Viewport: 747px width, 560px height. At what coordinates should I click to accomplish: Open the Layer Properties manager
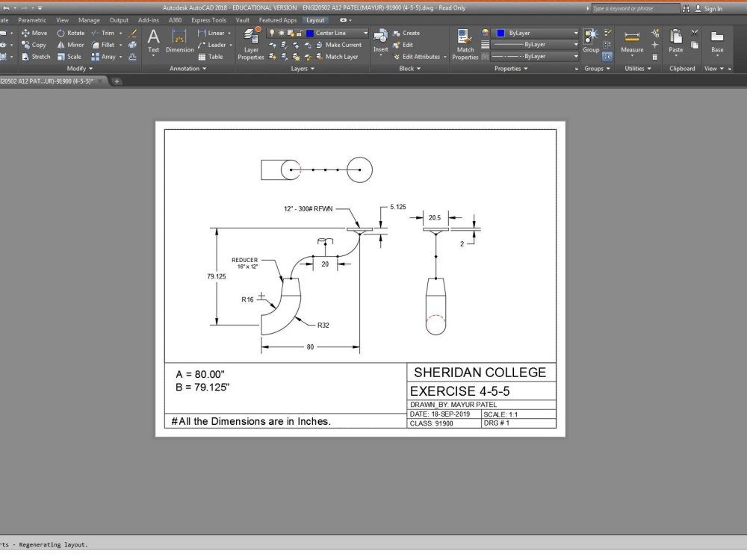(251, 43)
